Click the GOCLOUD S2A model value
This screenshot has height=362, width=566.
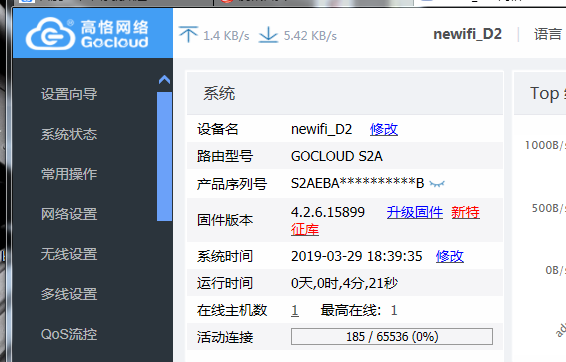point(336,156)
